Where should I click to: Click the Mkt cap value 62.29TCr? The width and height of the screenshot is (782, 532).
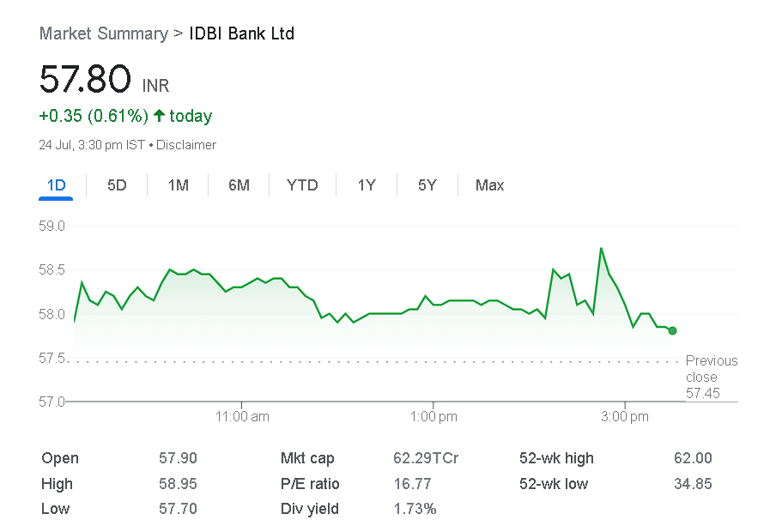click(426, 458)
